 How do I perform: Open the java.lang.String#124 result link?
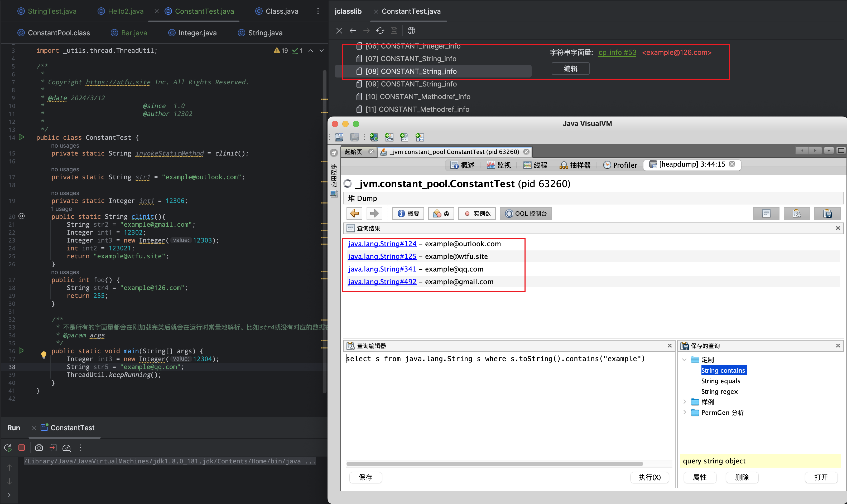(382, 244)
